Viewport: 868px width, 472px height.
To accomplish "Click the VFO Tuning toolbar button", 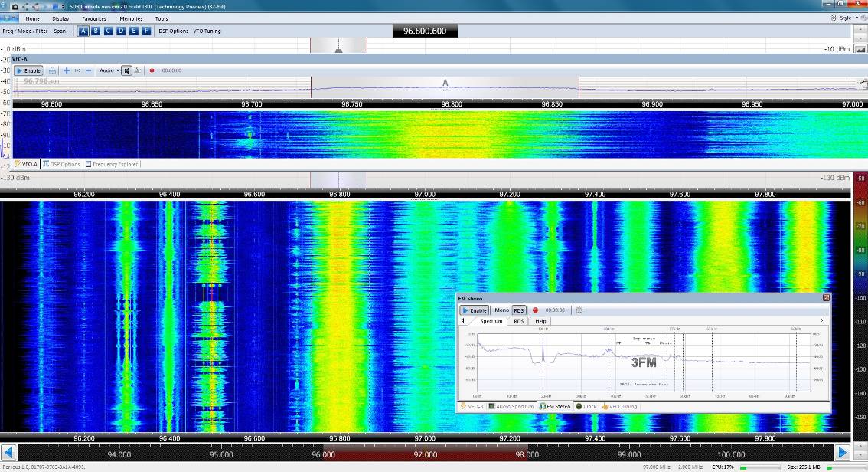I will click(x=207, y=31).
